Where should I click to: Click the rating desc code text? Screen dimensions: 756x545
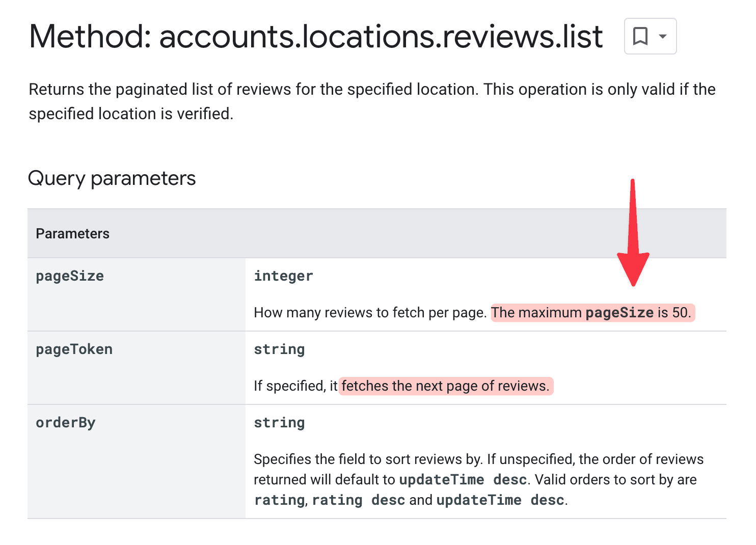(359, 500)
